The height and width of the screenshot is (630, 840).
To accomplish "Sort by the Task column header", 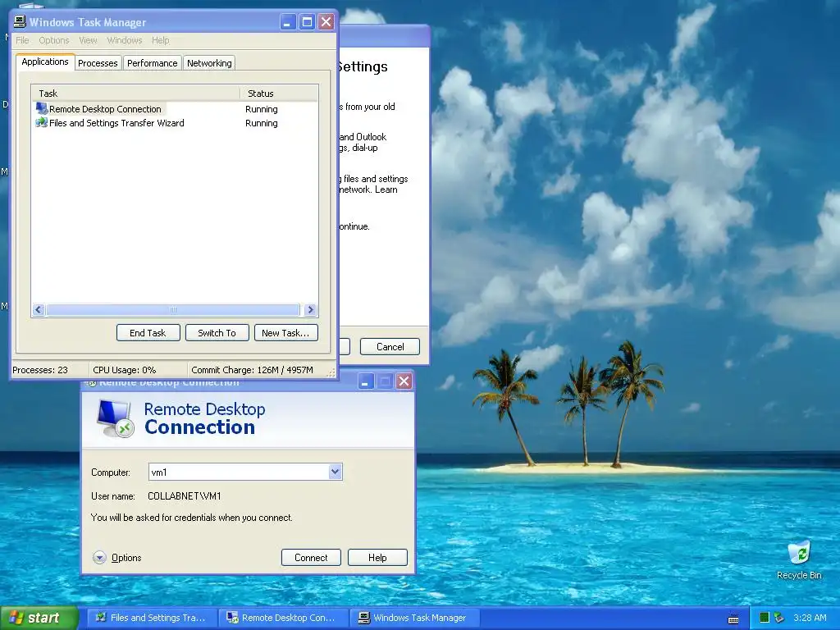I will click(x=135, y=94).
